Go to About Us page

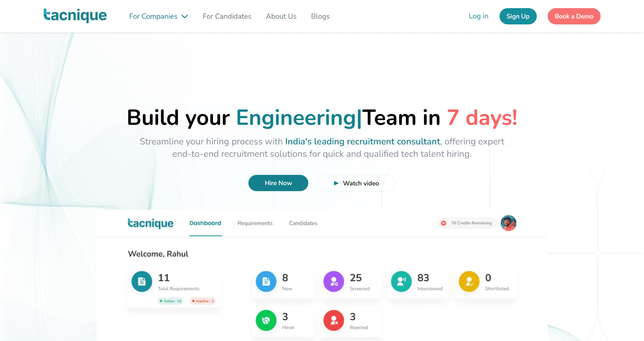[281, 16]
